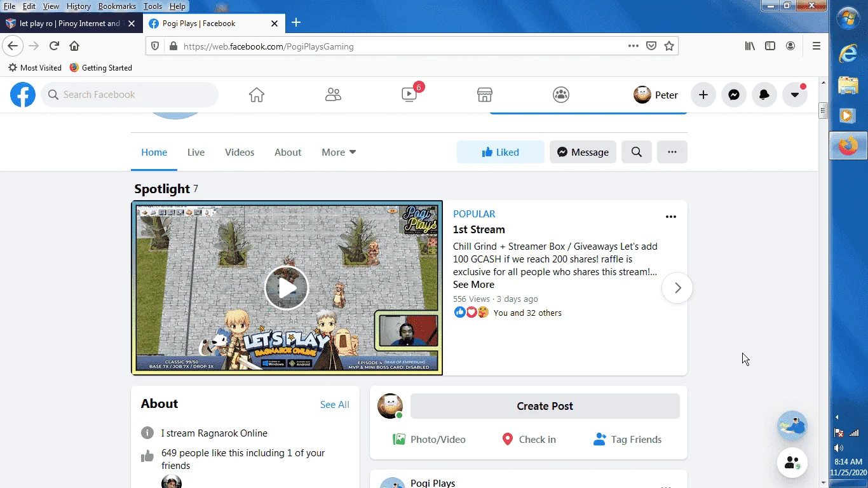Open page actions ellipsis in address bar

coord(633,46)
